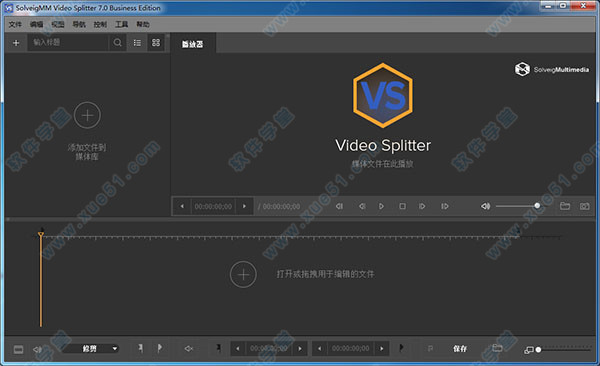Click the search magnifier icon
The height and width of the screenshot is (366, 600).
tap(117, 42)
